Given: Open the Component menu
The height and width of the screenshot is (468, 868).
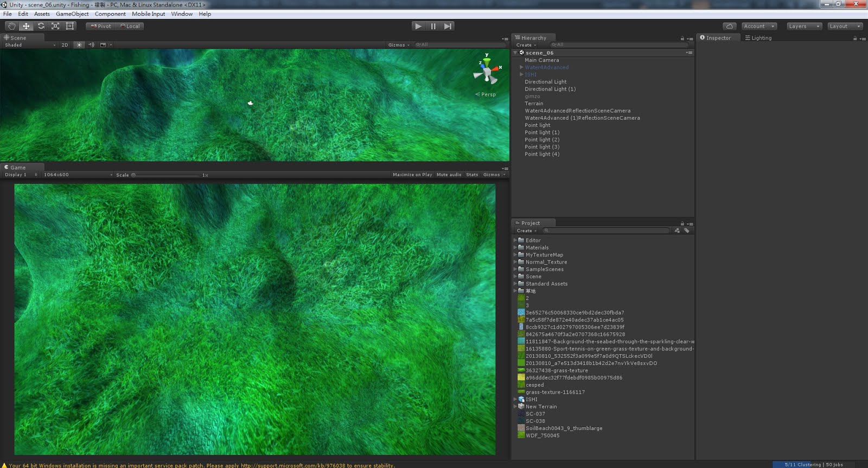Looking at the screenshot, I should pos(110,14).
